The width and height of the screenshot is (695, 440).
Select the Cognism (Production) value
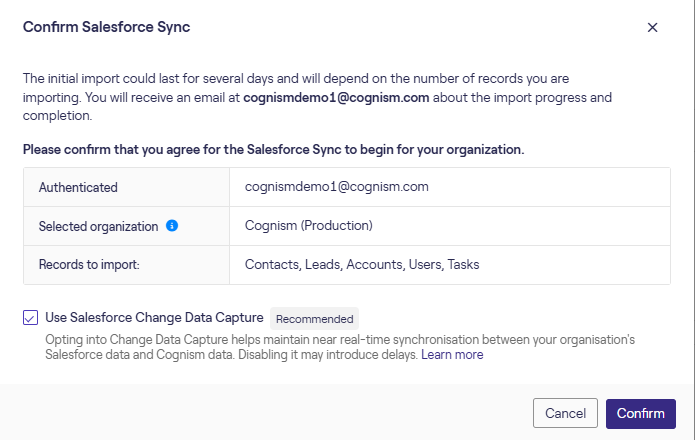point(308,226)
